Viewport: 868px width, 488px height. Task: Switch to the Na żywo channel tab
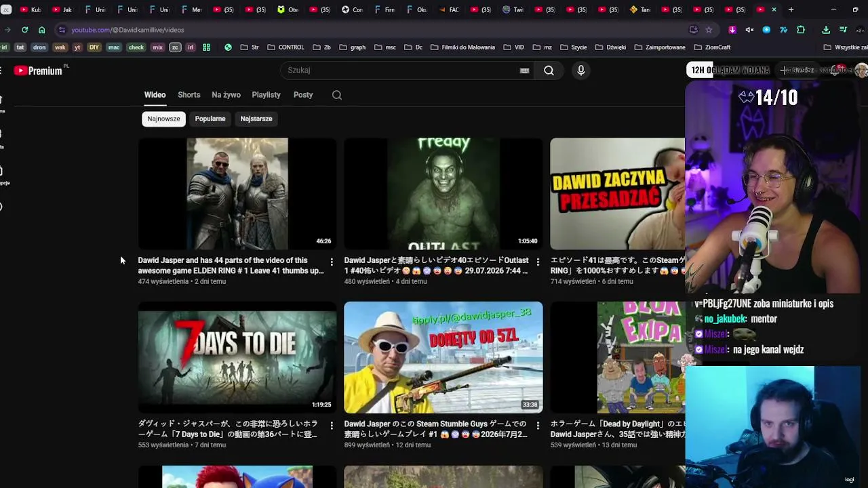click(226, 95)
